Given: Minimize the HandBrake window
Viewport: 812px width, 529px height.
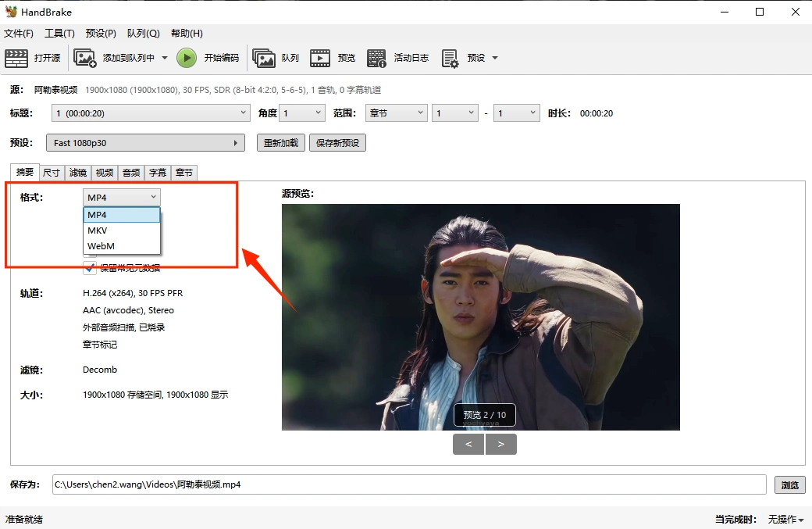Looking at the screenshot, I should tap(725, 12).
